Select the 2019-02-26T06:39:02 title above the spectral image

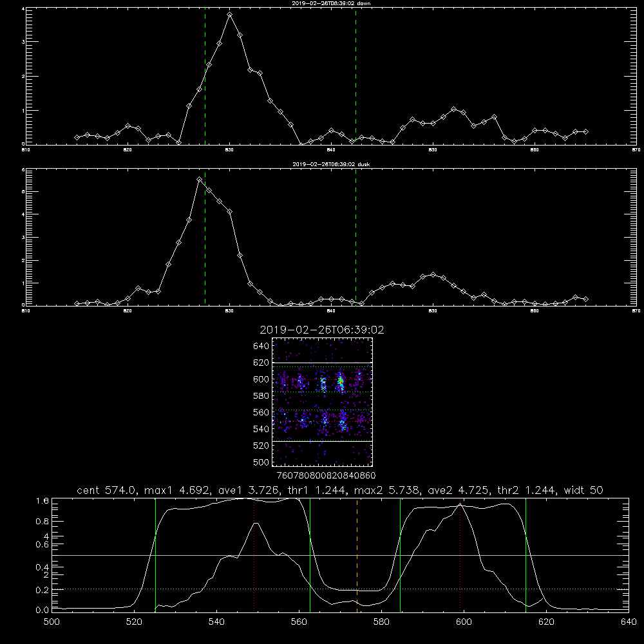(x=322, y=330)
